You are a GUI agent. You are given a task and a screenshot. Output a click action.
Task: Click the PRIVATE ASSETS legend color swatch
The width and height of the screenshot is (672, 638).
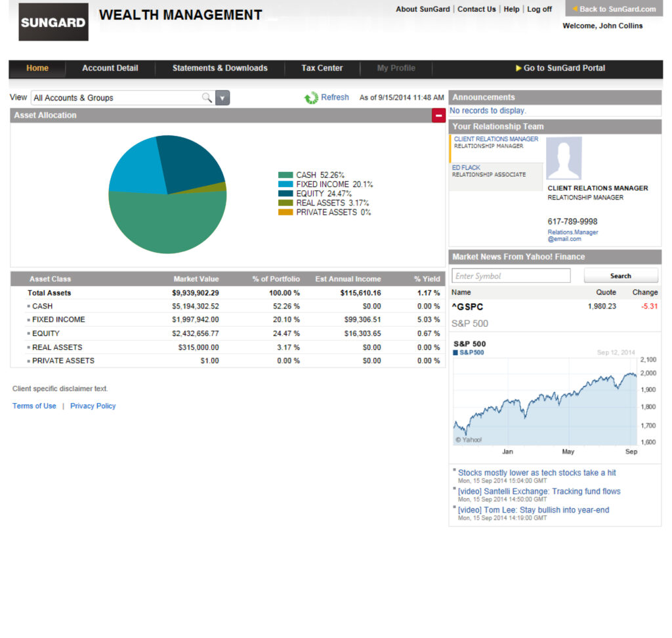[x=285, y=212]
